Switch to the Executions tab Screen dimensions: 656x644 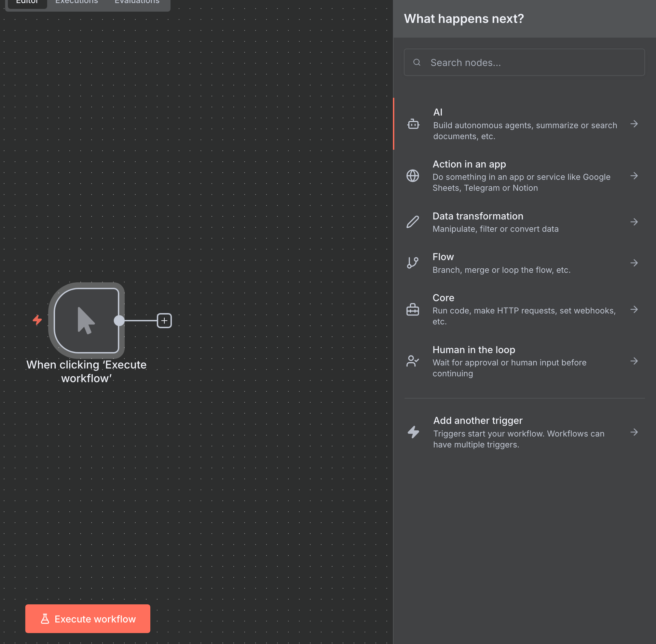point(77,2)
